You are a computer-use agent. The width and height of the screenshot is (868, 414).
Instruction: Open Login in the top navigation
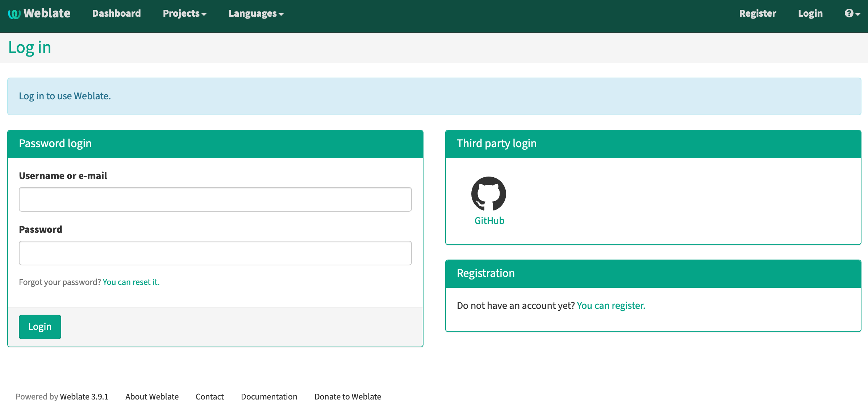tap(810, 13)
